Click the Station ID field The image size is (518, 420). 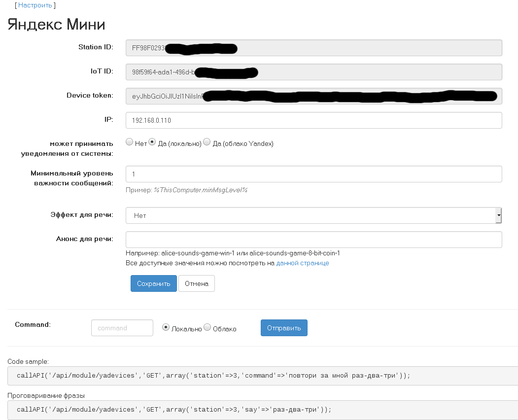click(314, 48)
